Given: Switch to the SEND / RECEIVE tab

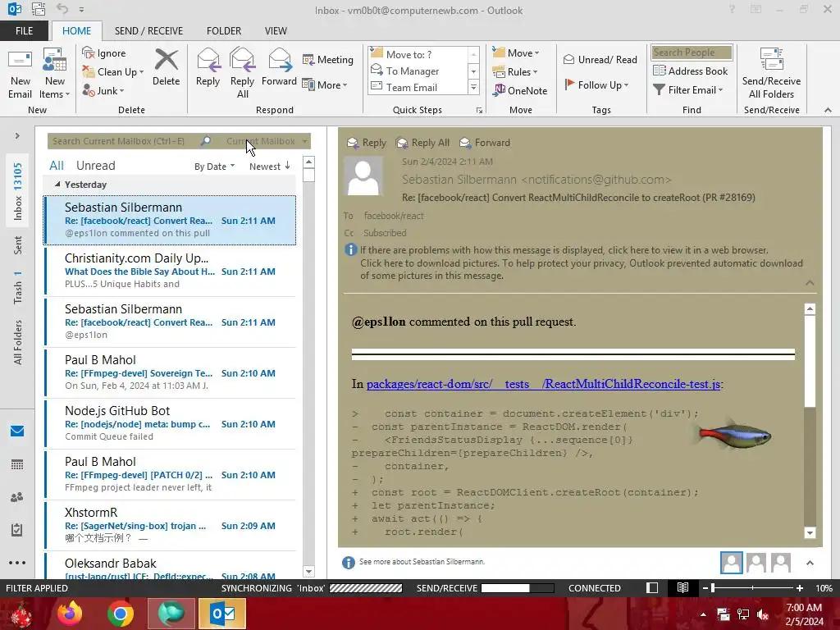Looking at the screenshot, I should pyautogui.click(x=148, y=31).
